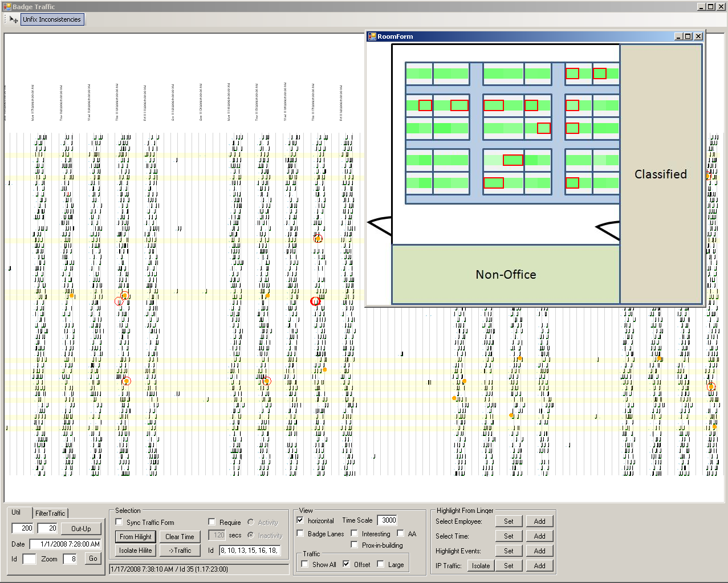Check the Prox-in-building option
This screenshot has width=728, height=583.
pos(355,545)
